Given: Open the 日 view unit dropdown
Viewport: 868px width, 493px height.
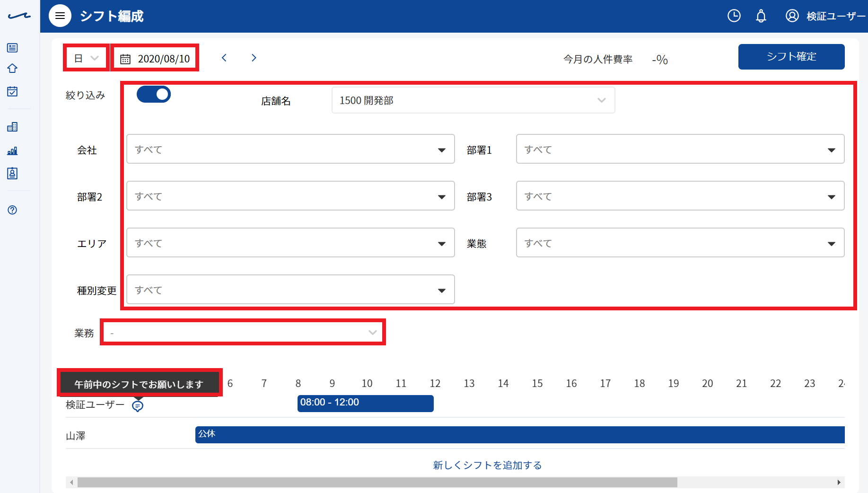Looking at the screenshot, I should tap(86, 58).
